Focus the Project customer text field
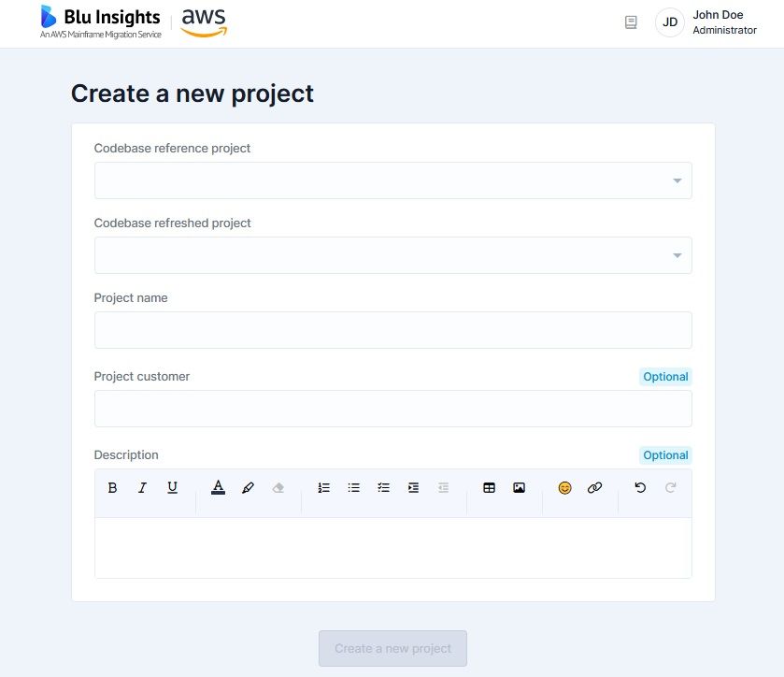The width and height of the screenshot is (784, 677). pos(393,409)
